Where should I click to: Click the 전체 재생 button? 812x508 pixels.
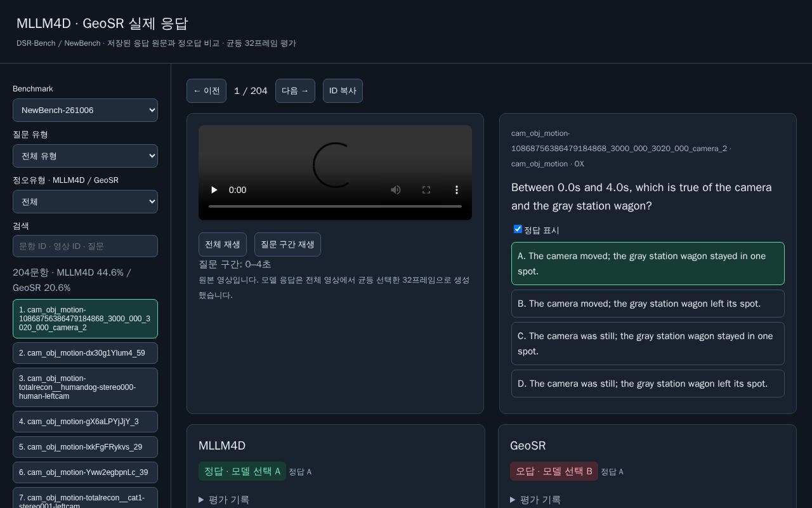pos(223,244)
